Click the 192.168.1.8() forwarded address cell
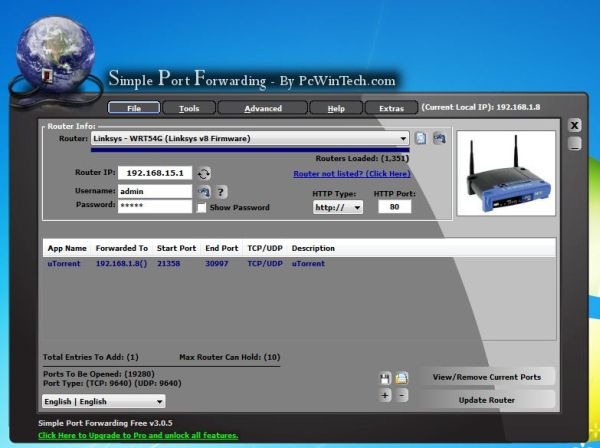The image size is (600, 448). click(x=121, y=263)
